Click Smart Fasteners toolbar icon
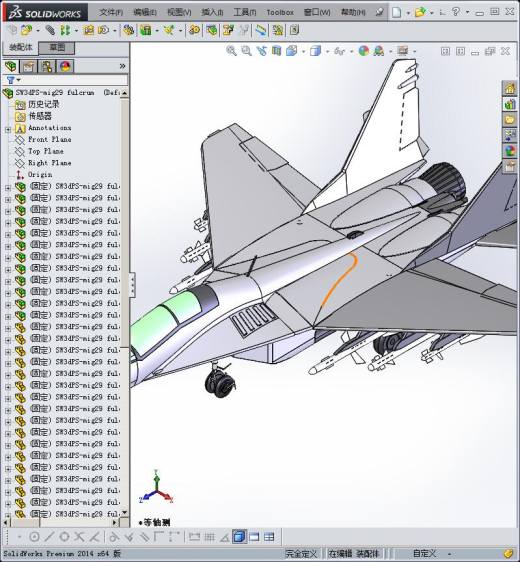The height and width of the screenshot is (562, 520). click(x=89, y=30)
